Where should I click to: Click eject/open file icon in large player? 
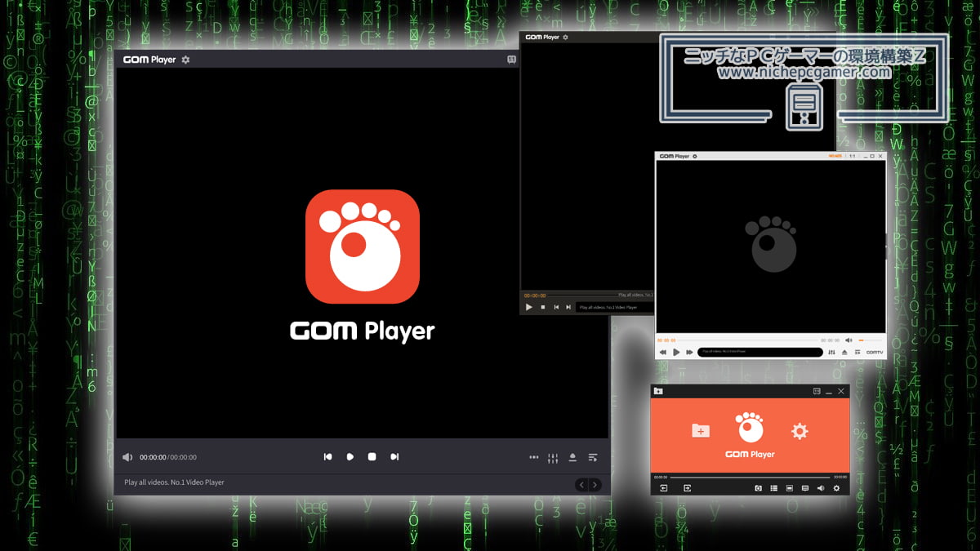573,457
